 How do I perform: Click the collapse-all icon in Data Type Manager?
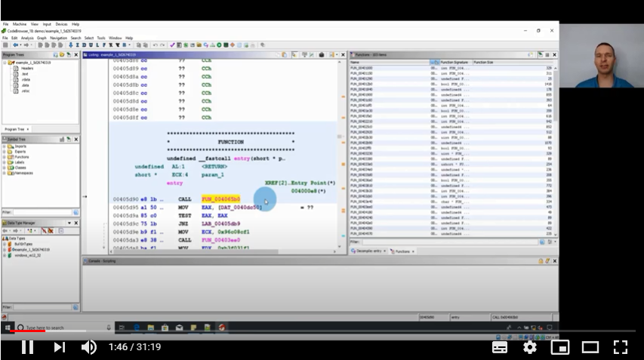[x=61, y=231]
